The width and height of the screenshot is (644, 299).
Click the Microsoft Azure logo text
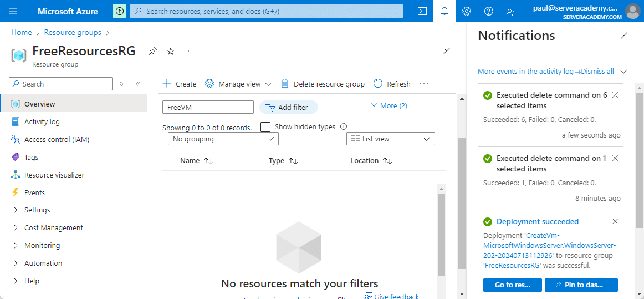(x=68, y=11)
